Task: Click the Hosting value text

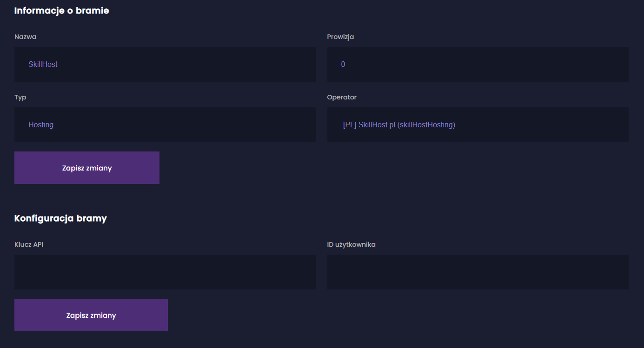Action: pyautogui.click(x=41, y=125)
